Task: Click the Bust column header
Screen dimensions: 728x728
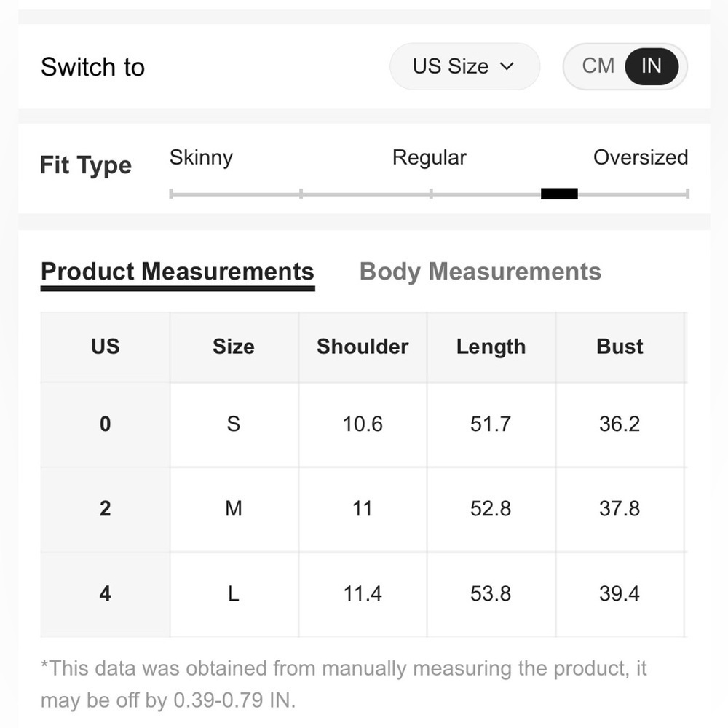Action: click(x=620, y=347)
